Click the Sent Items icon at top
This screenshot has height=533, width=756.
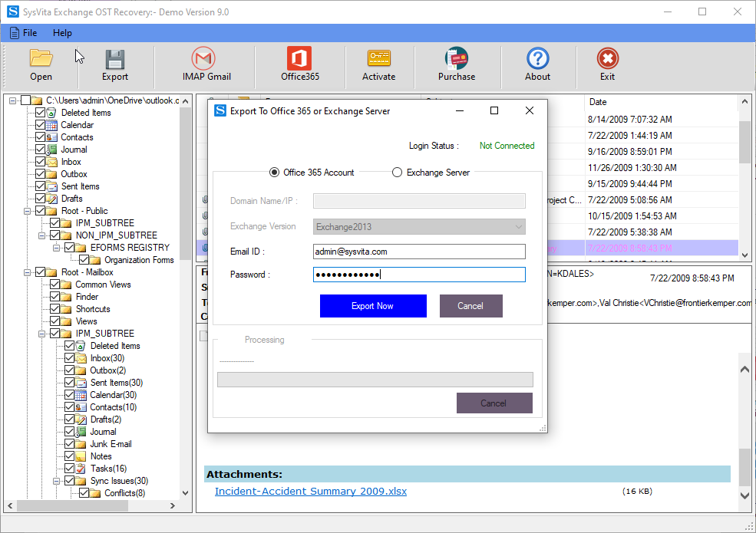tap(51, 186)
